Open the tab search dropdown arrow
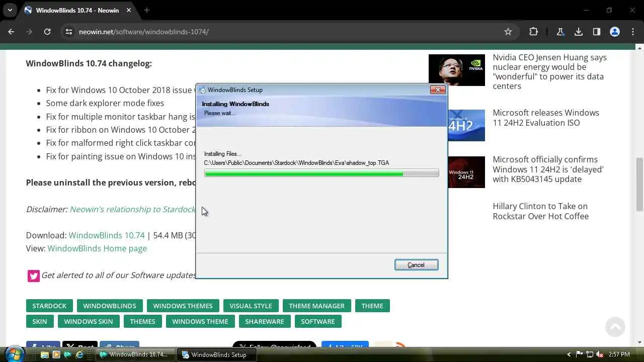This screenshot has width=644, height=362. point(10,10)
